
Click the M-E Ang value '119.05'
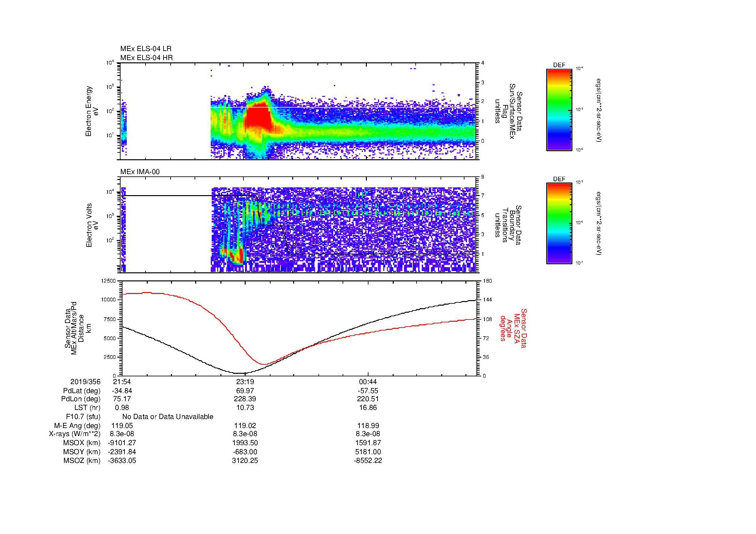click(x=122, y=425)
